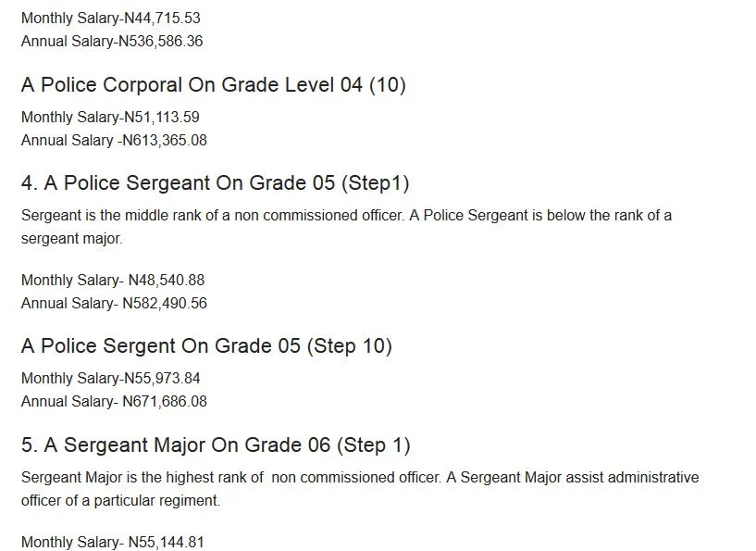Click the Monthly Salary N55,144.81 text
Viewport: 756px width, 551px height.
pos(113,542)
